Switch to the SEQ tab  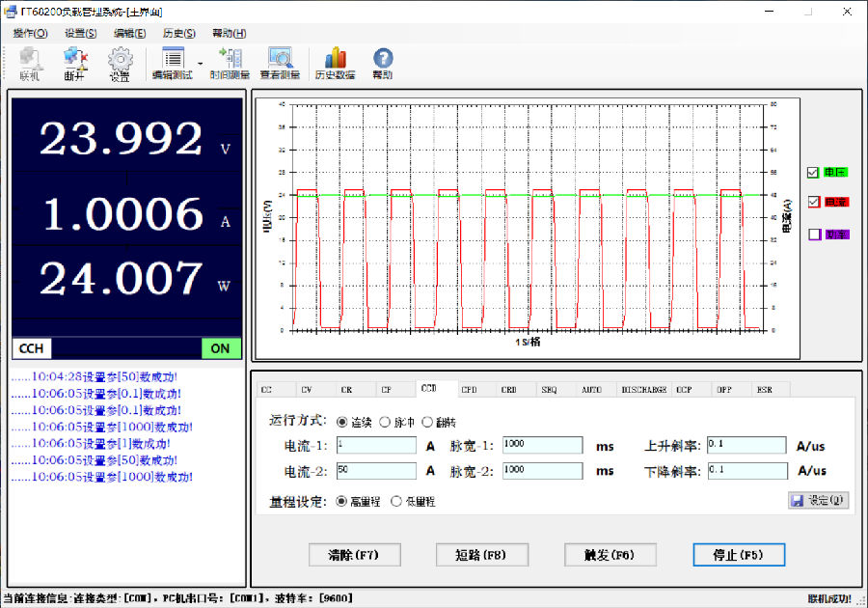click(x=549, y=389)
